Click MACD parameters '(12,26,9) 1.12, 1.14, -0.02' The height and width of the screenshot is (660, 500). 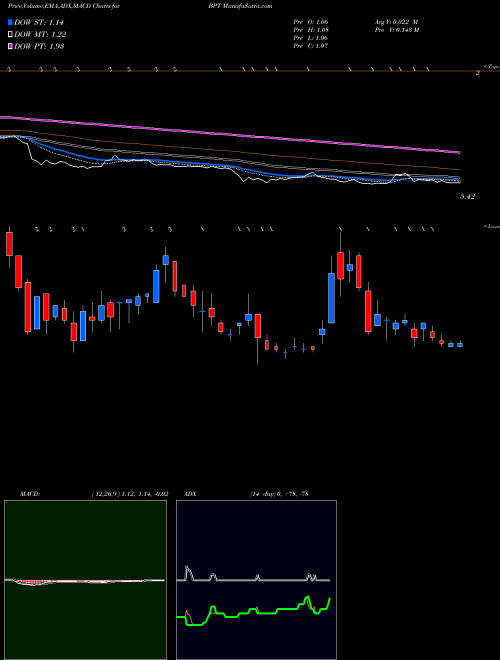click(130, 494)
